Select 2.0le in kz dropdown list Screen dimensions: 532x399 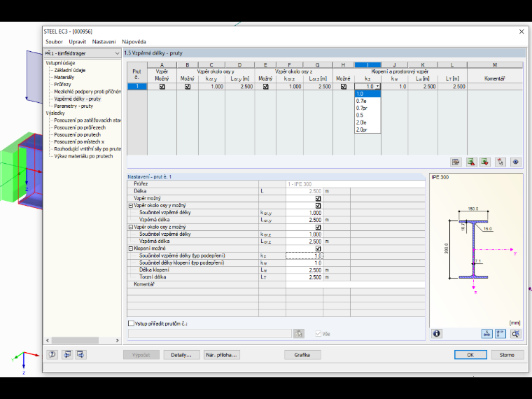367,122
